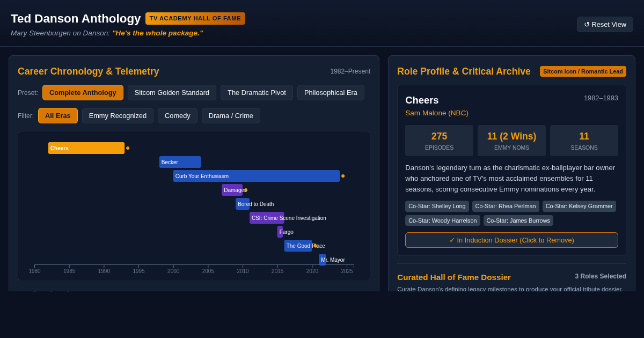This screenshot has height=338, width=644.
Task: Click the 11 (2 Wins) Emmy Noms card
Action: (x=511, y=141)
